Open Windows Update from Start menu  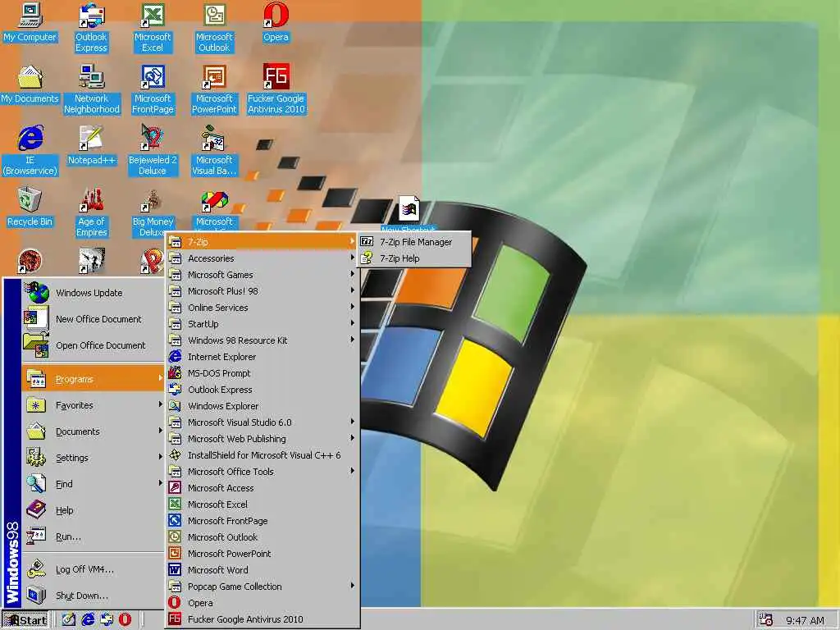pos(93,293)
